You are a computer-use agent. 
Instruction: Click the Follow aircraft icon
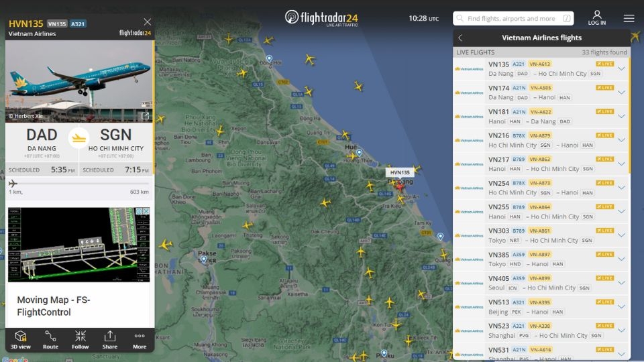pos(80,339)
